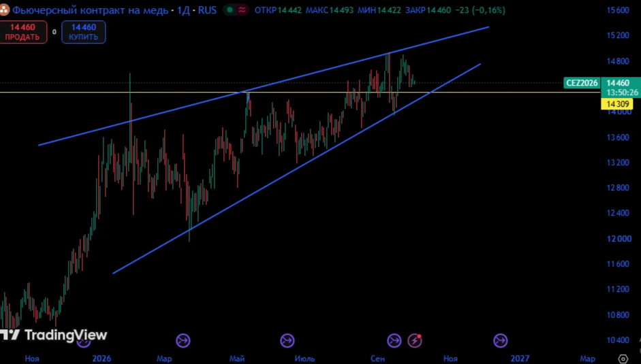This screenshot has width=641, height=364.
Task: Click the CEZ2026 symbol label on the price axis
Action: [582, 83]
